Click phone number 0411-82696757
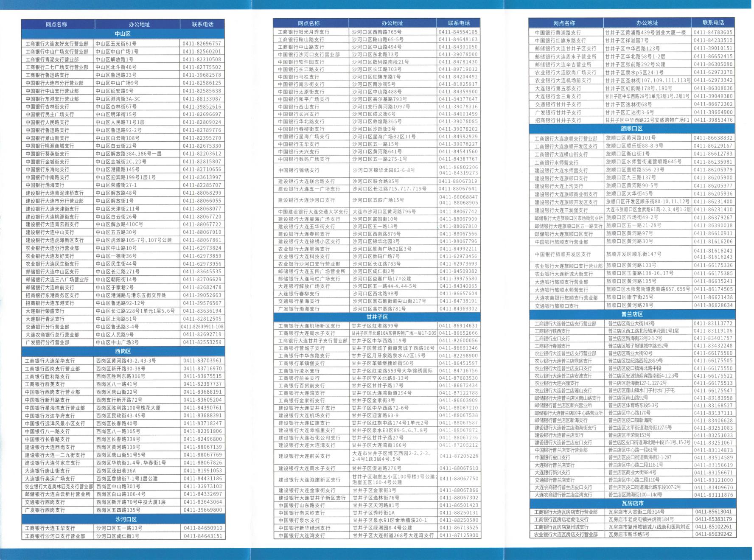The width and height of the screenshot is (754, 560). pyautogui.click(x=202, y=43)
